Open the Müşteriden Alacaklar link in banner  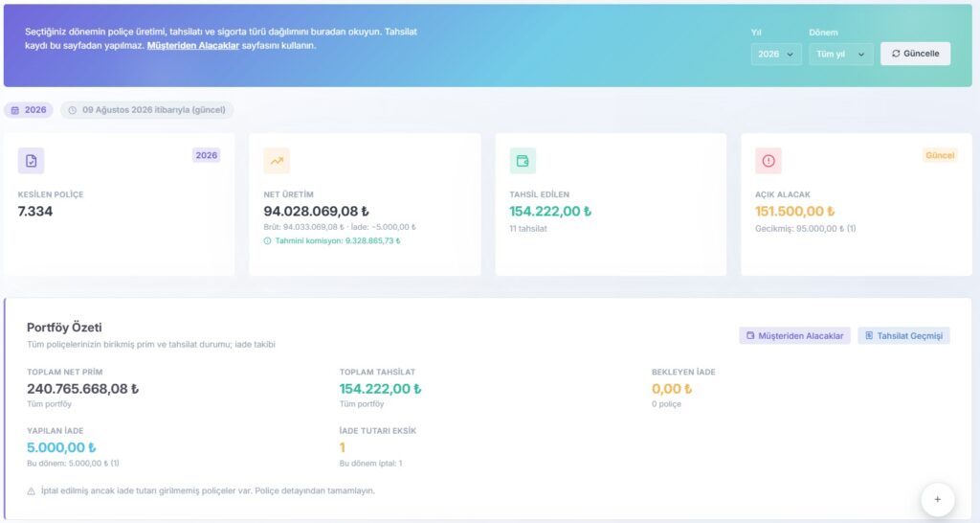(193, 46)
